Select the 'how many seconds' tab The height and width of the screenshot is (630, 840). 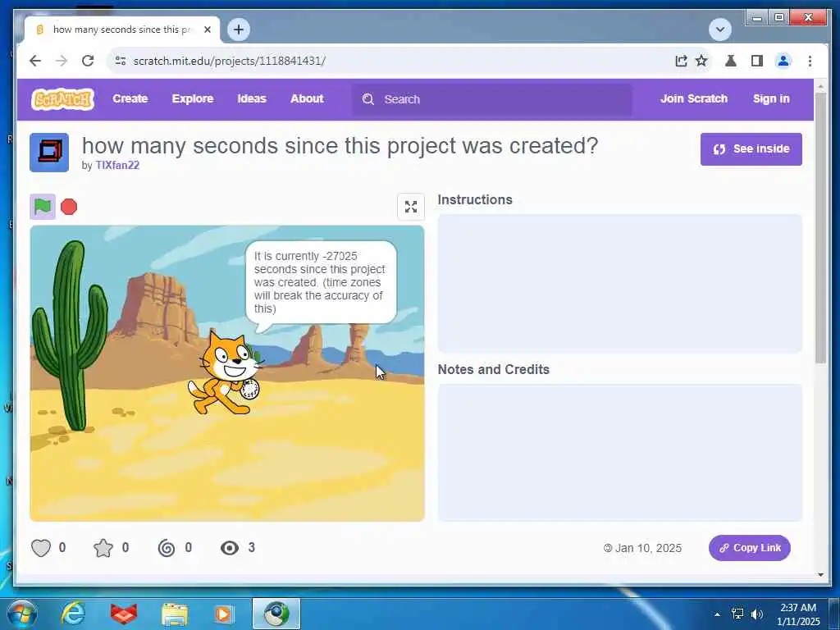coord(122,30)
